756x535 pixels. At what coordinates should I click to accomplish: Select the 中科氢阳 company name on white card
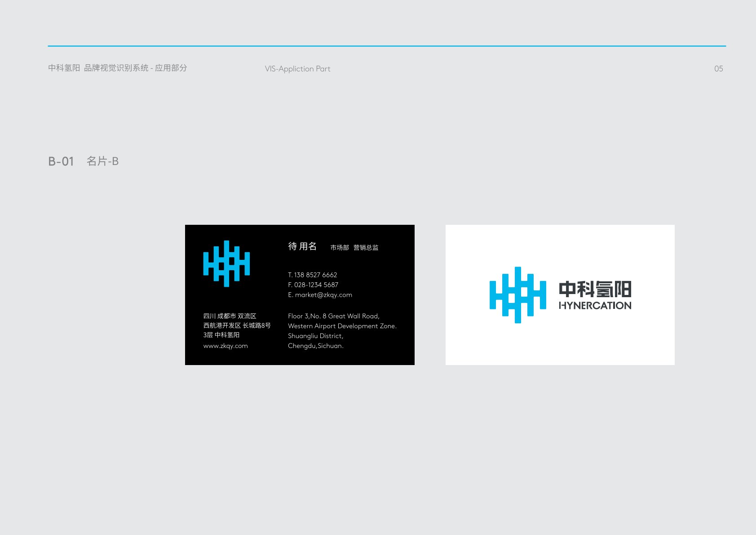pyautogui.click(x=595, y=290)
